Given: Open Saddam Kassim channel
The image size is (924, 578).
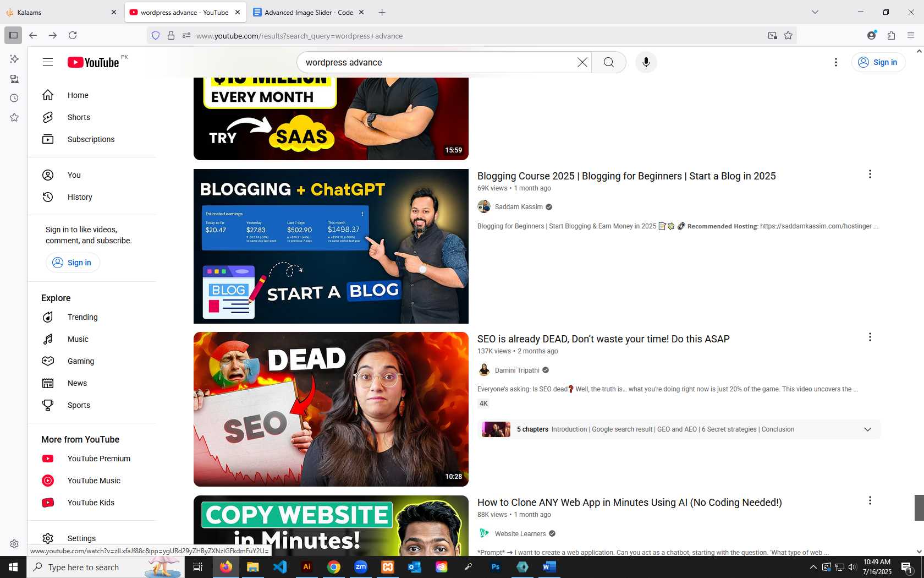Looking at the screenshot, I should pos(519,207).
